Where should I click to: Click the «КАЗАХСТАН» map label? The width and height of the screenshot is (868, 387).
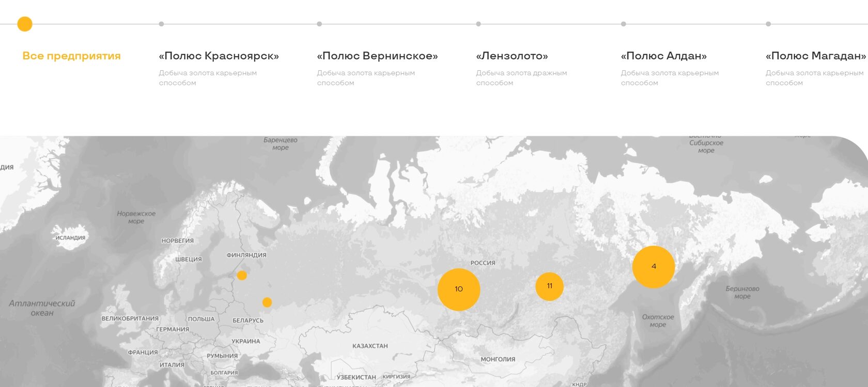tap(370, 346)
